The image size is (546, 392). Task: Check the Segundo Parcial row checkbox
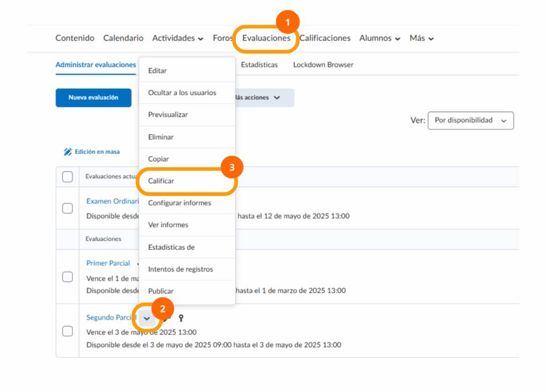tap(68, 331)
